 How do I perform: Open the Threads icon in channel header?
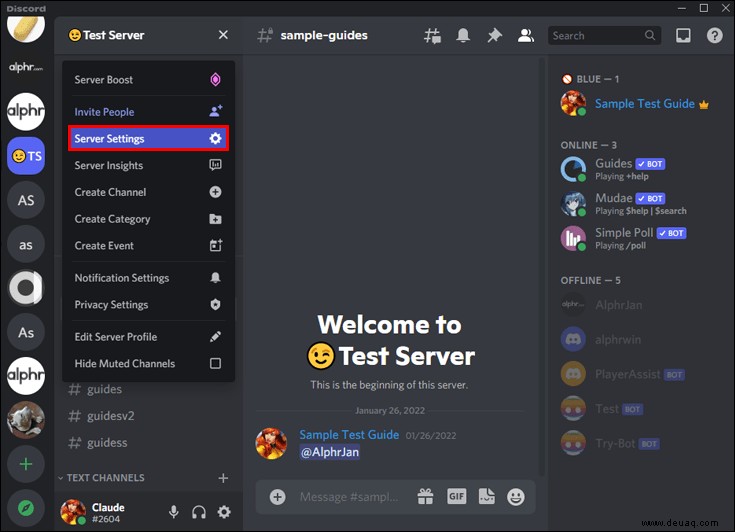tap(432, 36)
